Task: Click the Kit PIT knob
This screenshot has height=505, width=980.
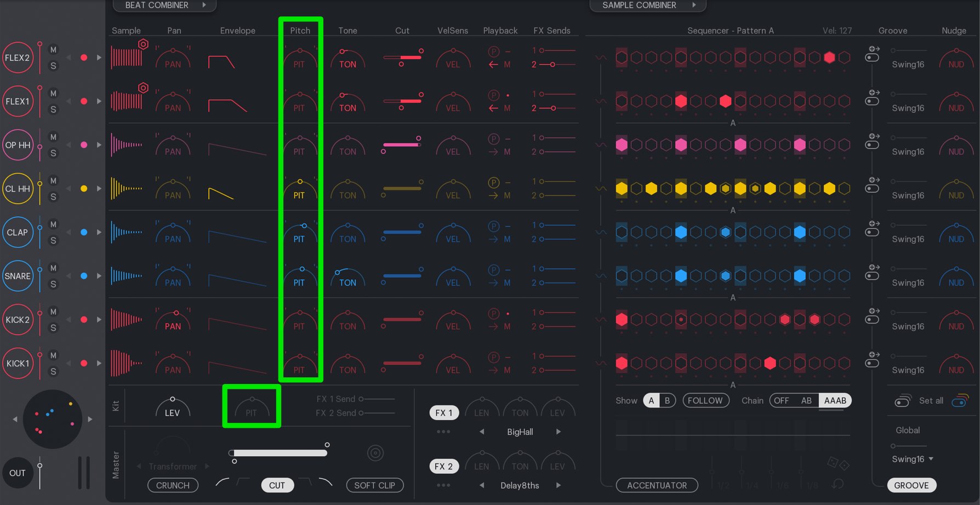Action: (x=252, y=407)
